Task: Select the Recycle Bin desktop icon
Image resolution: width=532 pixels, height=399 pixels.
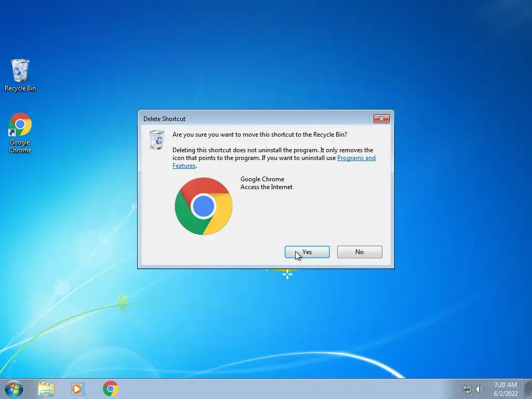Action: (20, 75)
